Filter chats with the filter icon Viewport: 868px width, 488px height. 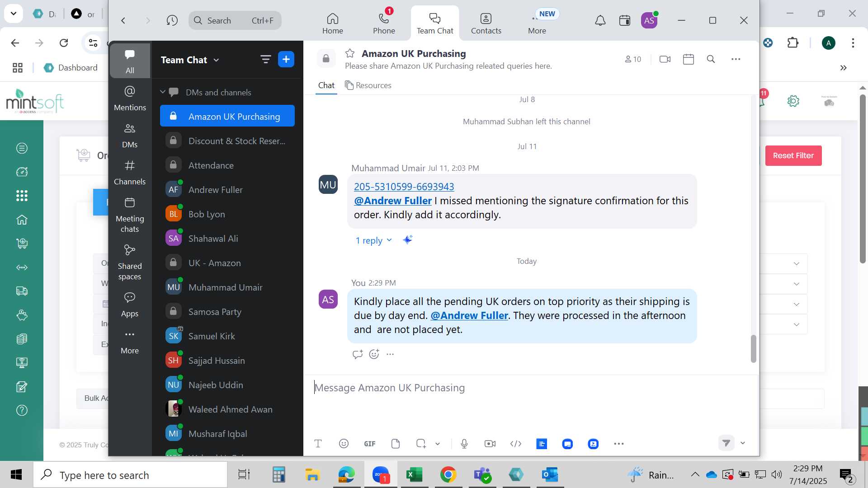pos(265,59)
